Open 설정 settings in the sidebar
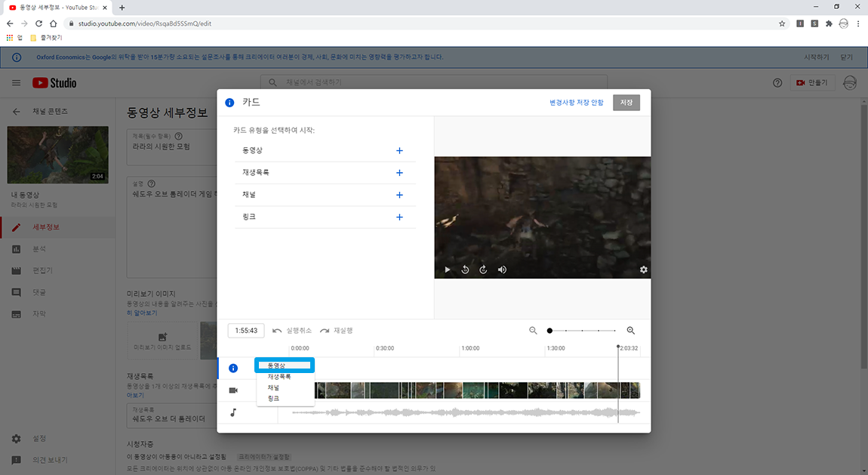The image size is (868, 475). (x=57, y=439)
